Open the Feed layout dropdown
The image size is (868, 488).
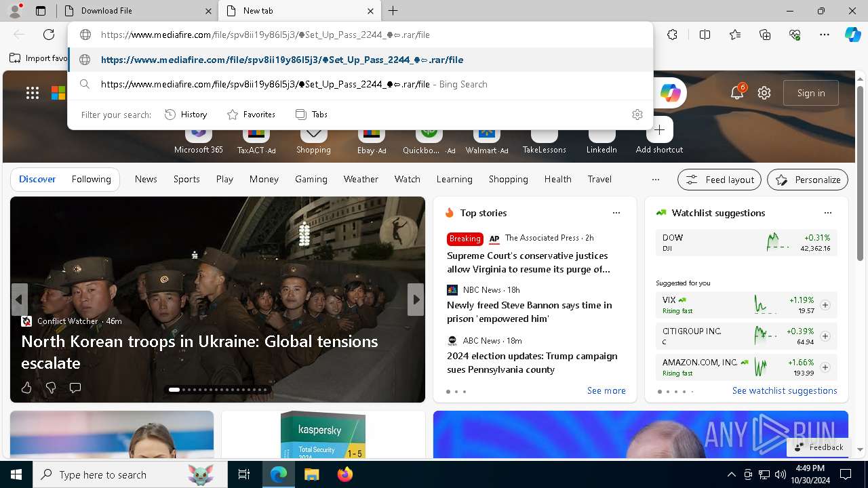[719, 180]
